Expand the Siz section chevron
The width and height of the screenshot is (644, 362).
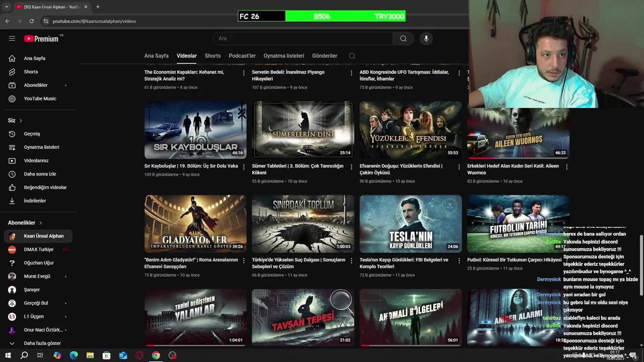(21, 121)
